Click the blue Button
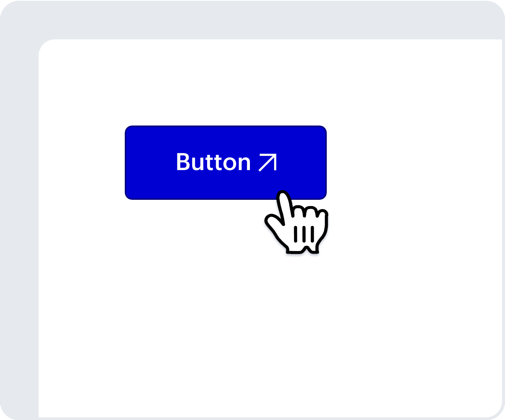Screen dimensions: 505x420 pos(226,163)
